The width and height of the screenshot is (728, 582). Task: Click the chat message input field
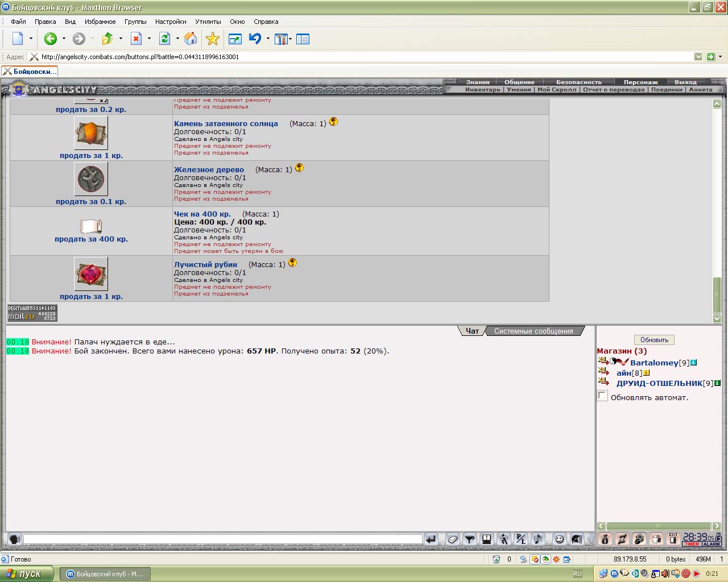pyautogui.click(x=222, y=539)
